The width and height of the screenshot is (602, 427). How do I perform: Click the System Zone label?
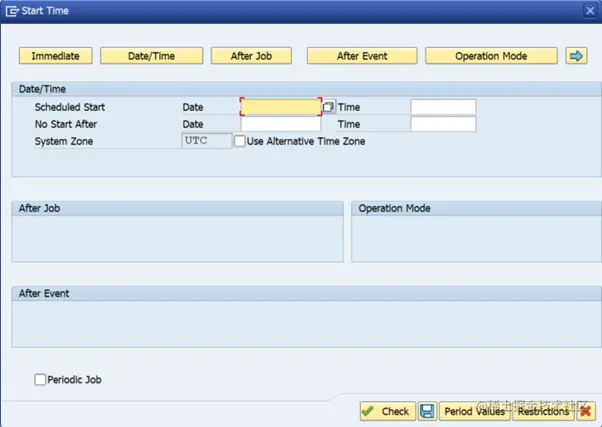(x=64, y=141)
